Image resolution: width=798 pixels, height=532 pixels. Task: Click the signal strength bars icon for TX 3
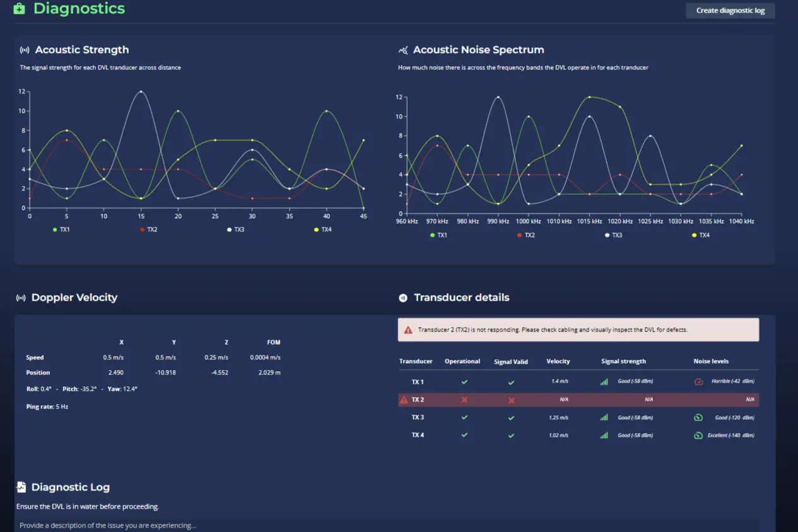coord(604,417)
